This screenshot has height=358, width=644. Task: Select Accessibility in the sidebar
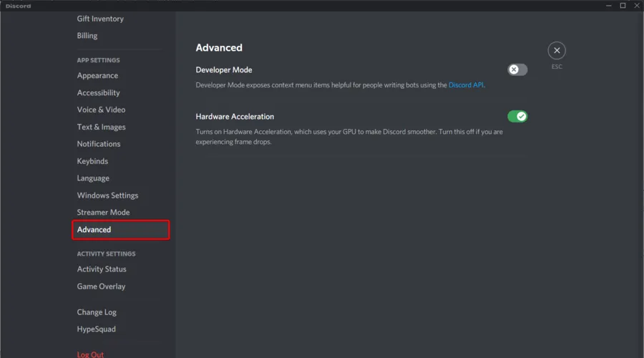(x=99, y=93)
